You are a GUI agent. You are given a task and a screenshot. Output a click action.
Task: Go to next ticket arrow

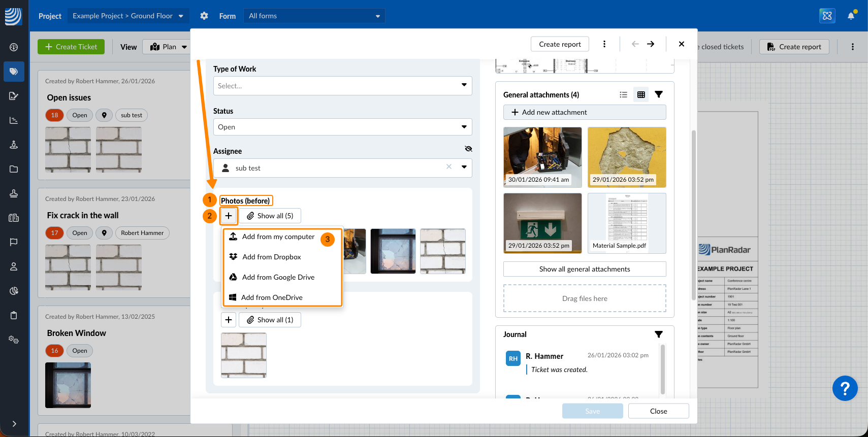pos(651,44)
